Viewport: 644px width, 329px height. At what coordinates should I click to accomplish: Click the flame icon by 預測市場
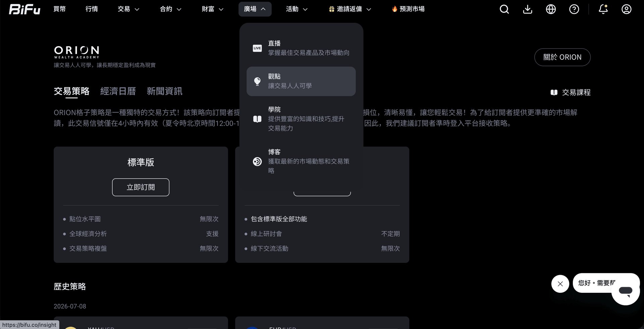[394, 9]
